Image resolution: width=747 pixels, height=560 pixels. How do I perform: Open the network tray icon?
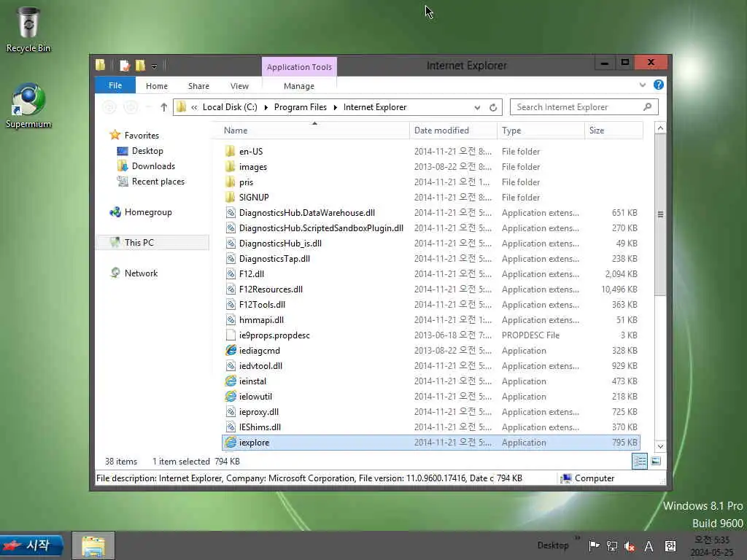(612, 546)
